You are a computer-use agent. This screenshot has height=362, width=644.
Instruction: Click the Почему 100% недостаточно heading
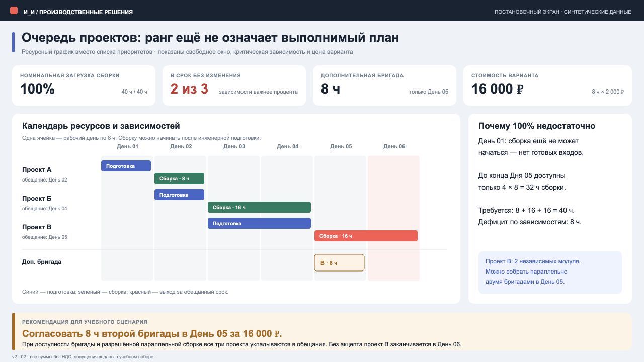[x=537, y=126]
